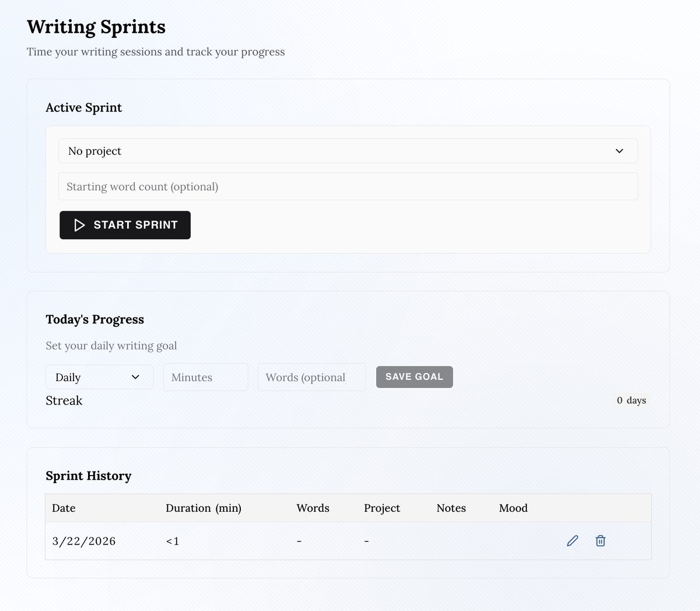Click the play triangle icon in Start Sprint

80,225
